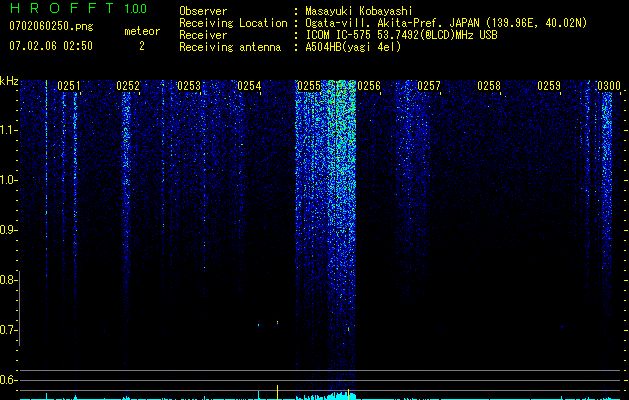Click the 0256 time marker label
Screen dimensions: 629x400
[x=369, y=86]
